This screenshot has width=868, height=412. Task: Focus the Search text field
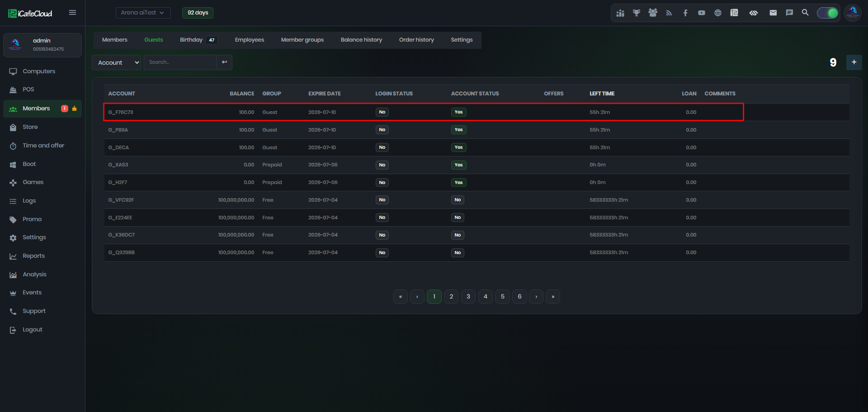[x=180, y=62]
